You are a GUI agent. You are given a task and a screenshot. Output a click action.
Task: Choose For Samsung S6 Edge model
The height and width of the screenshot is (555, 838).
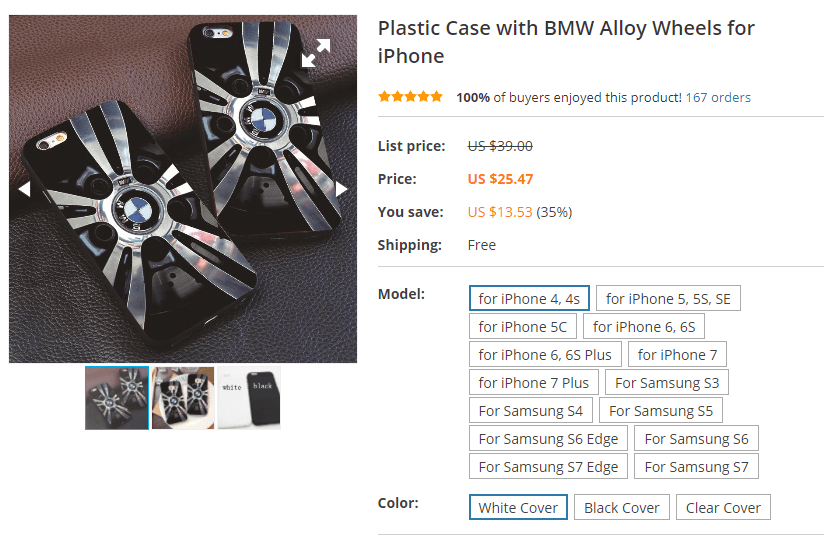point(548,438)
